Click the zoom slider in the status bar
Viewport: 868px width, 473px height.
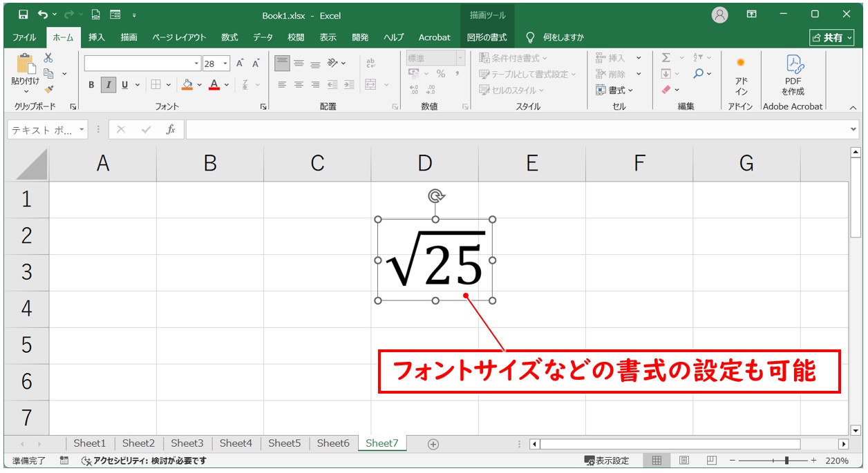tap(786, 460)
